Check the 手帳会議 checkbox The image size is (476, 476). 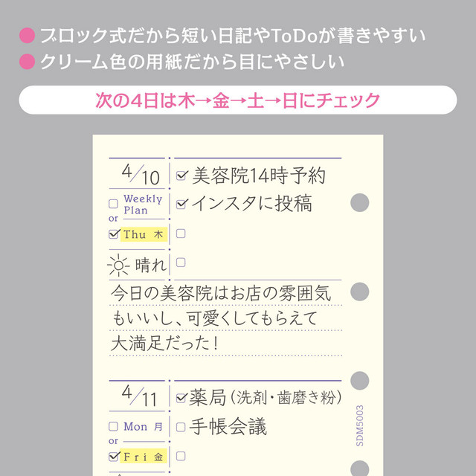point(181,427)
